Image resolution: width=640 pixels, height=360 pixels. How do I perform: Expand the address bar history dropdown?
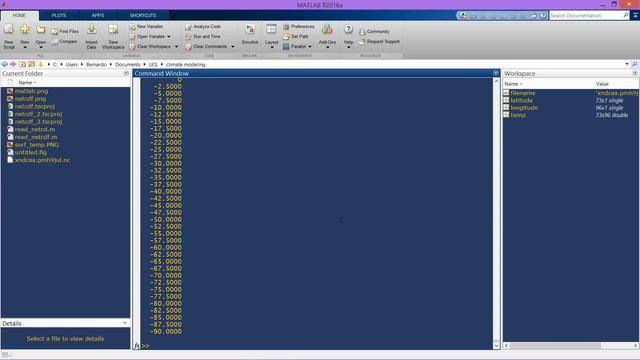click(627, 64)
